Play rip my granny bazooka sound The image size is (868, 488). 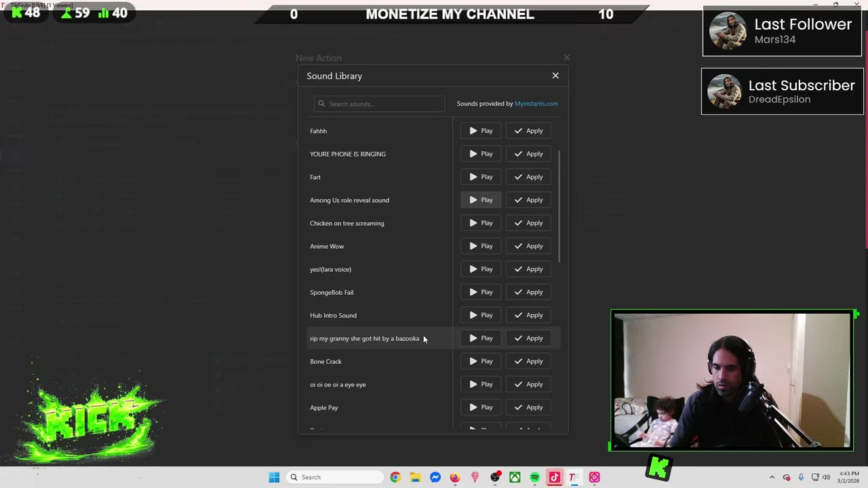tap(481, 338)
